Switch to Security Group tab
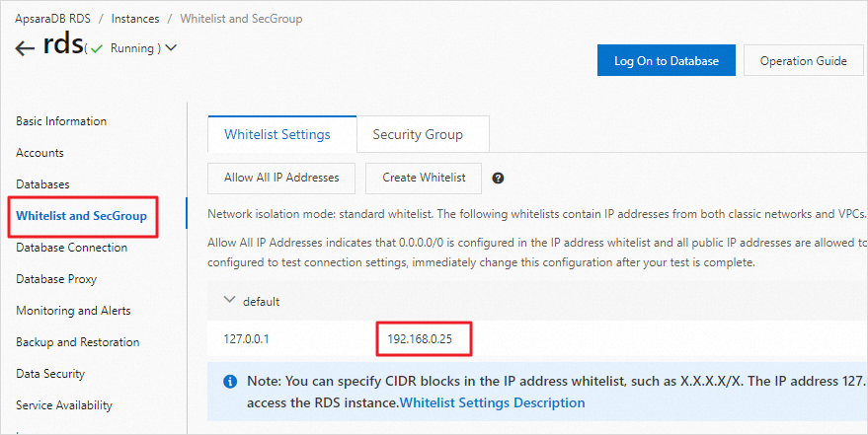Image resolution: width=868 pixels, height=435 pixels. pos(417,134)
